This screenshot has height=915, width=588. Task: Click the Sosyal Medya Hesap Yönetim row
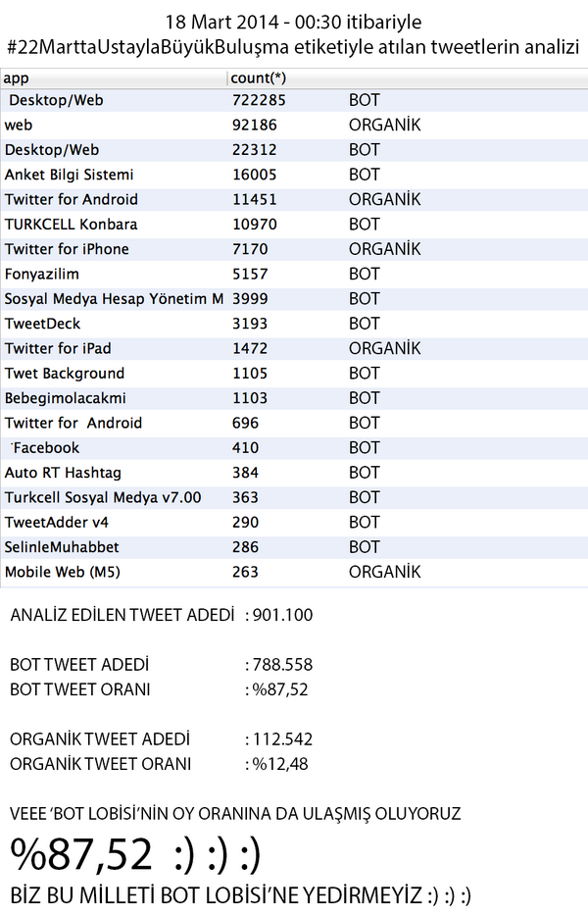click(294, 299)
